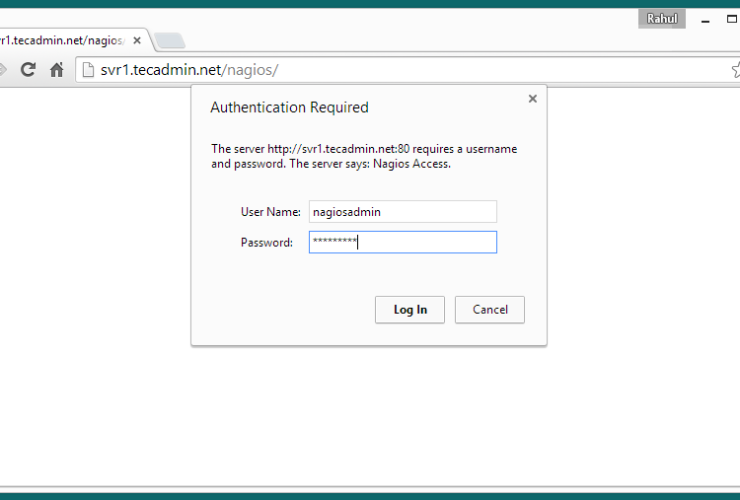The image size is (740, 500).
Task: Focus the address bar showing svr1.tecadmin.net/nagios/
Action: (x=400, y=70)
